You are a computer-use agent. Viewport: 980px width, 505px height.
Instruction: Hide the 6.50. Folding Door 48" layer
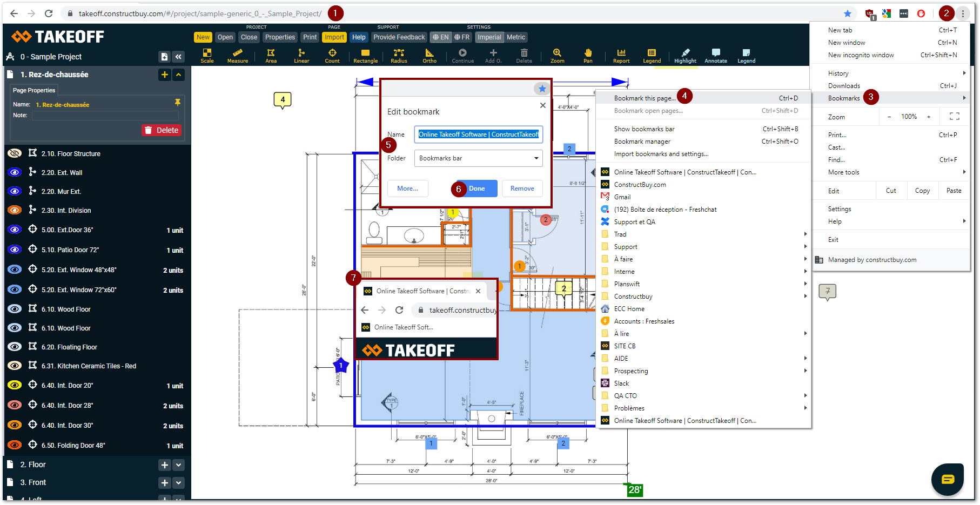15,445
